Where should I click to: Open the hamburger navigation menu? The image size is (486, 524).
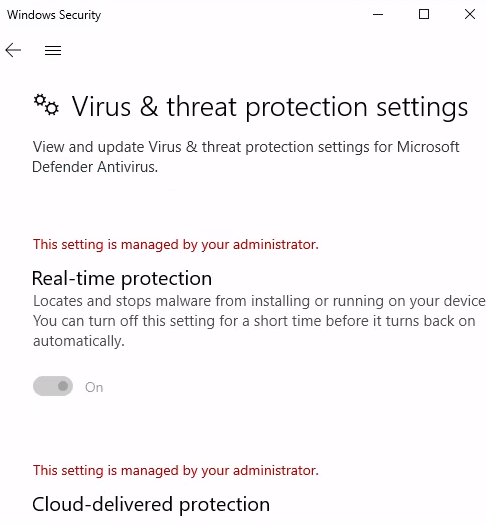click(x=53, y=50)
